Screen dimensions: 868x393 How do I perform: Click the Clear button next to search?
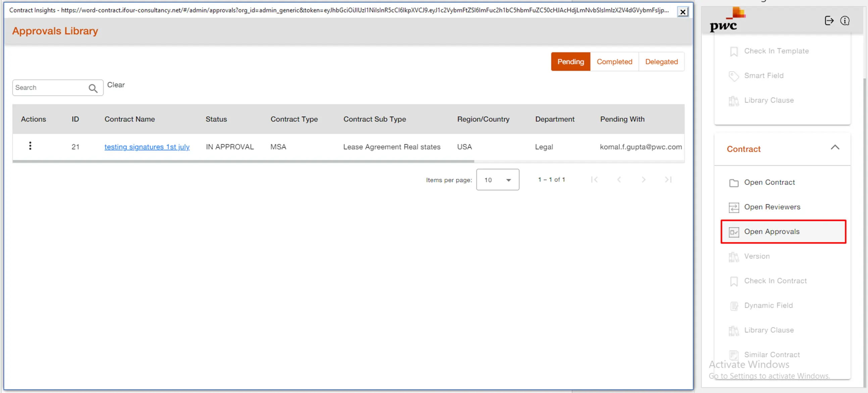(116, 85)
